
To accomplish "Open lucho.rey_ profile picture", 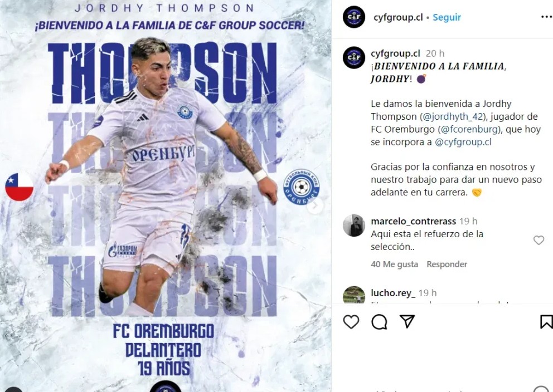I will pyautogui.click(x=354, y=295).
